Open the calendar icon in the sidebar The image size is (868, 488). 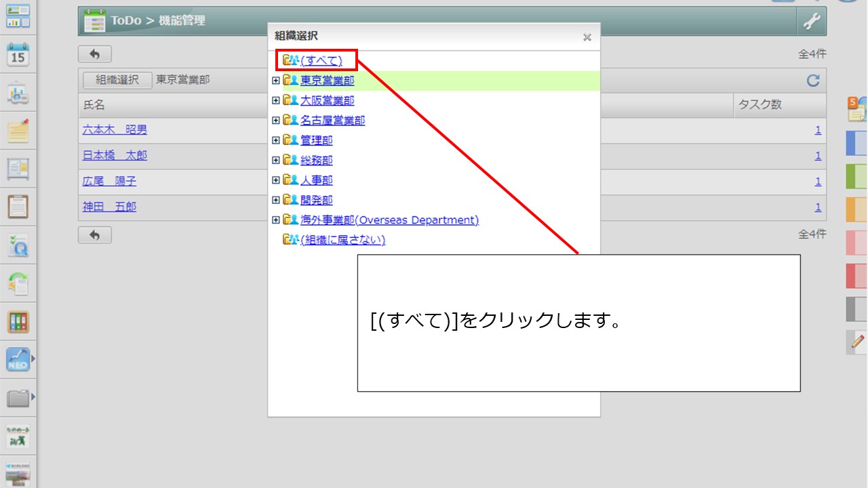pos(18,55)
